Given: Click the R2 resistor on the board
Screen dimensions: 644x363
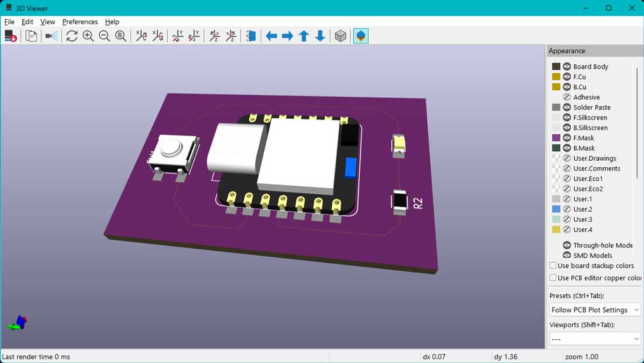Looking at the screenshot, I should pyautogui.click(x=400, y=202).
